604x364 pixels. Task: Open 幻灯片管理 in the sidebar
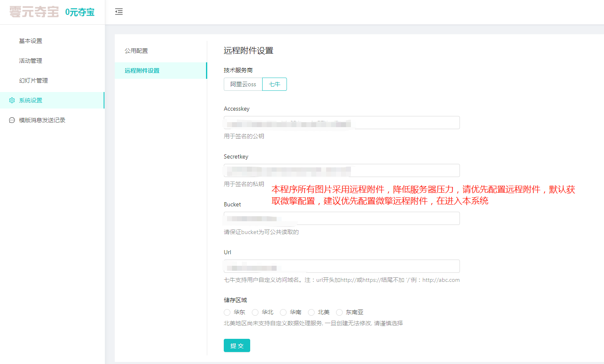(x=33, y=80)
